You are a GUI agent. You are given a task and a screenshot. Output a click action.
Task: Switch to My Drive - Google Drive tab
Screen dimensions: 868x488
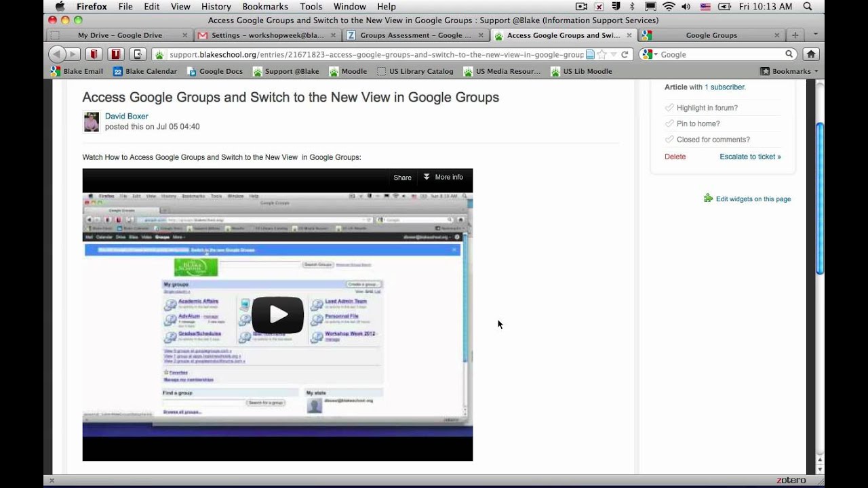click(120, 35)
